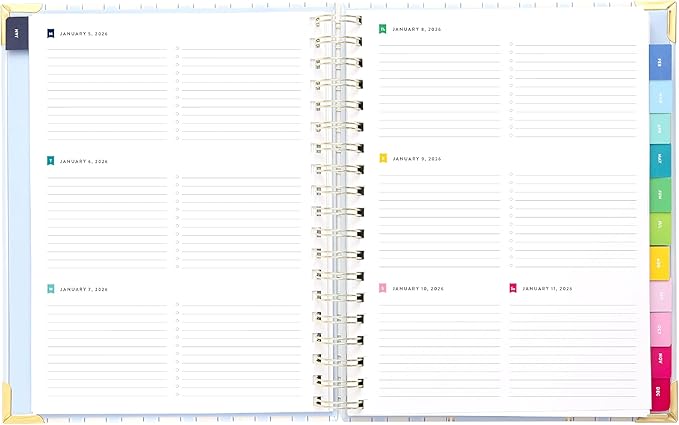Image resolution: width=679 pixels, height=425 pixels.
Task: Switch to the green JUN tab
Action: [x=660, y=195]
